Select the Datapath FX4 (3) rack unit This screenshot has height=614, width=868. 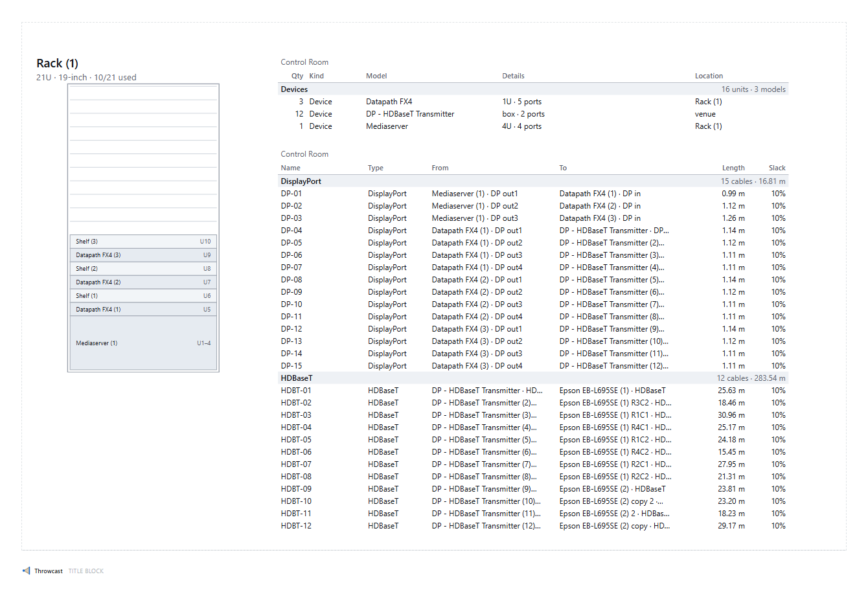point(143,255)
